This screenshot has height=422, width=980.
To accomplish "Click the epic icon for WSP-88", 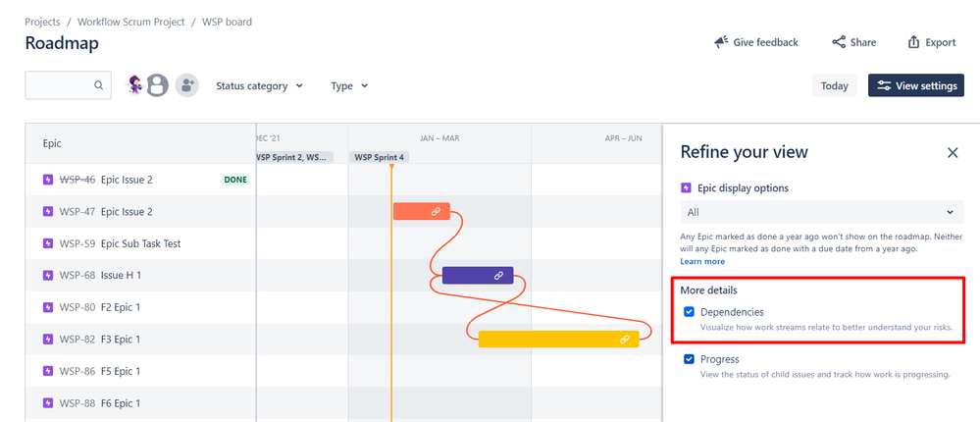I will tap(48, 402).
